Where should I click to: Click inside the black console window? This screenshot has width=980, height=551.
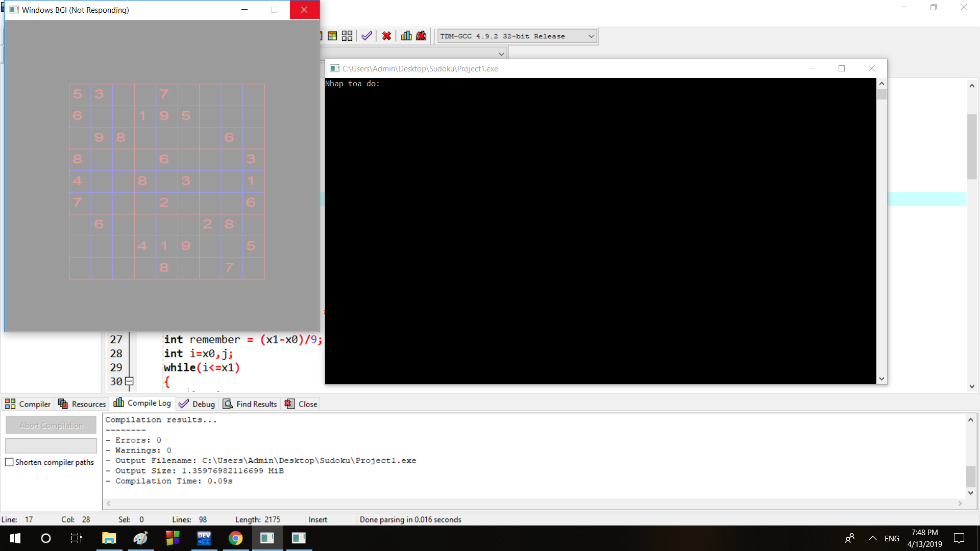[x=600, y=231]
